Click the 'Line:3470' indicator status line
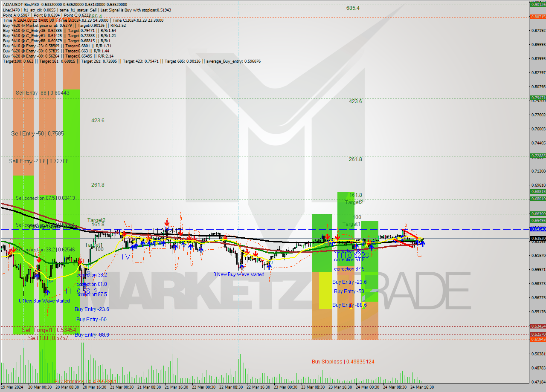 point(87,9)
